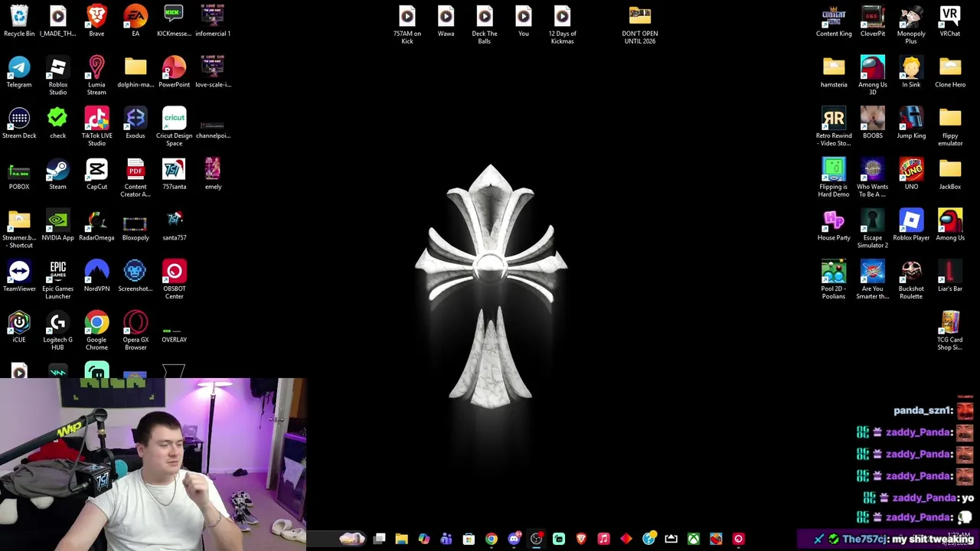
Task: Open Steam desktop shortcut
Action: point(58,174)
